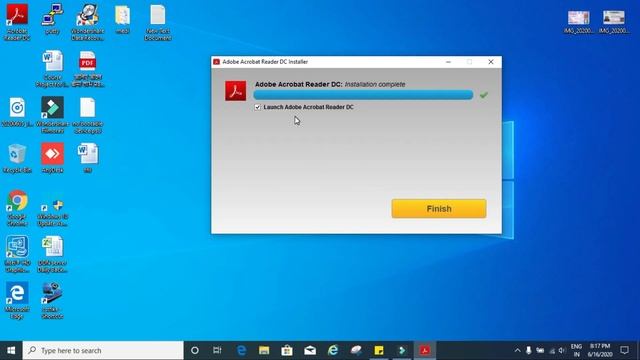Select Acrobat Reader DC desktop shortcut
This screenshot has height=360, width=640.
pos(17,22)
